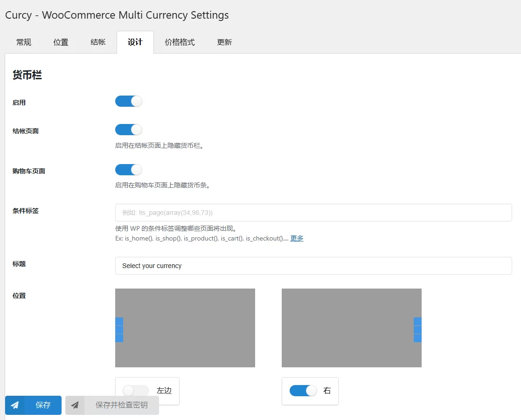Open the 更多 link
The width and height of the screenshot is (521, 420).
pyautogui.click(x=297, y=238)
